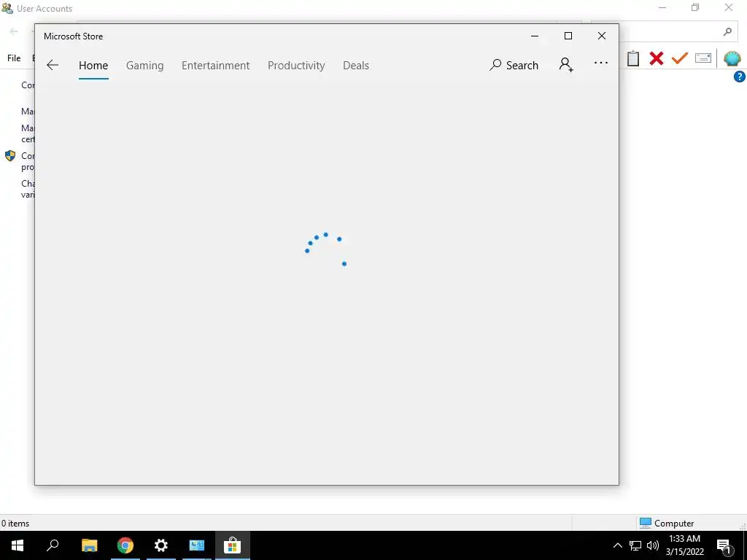The height and width of the screenshot is (560, 747).
Task: Open Settings gear in the taskbar
Action: click(161, 545)
